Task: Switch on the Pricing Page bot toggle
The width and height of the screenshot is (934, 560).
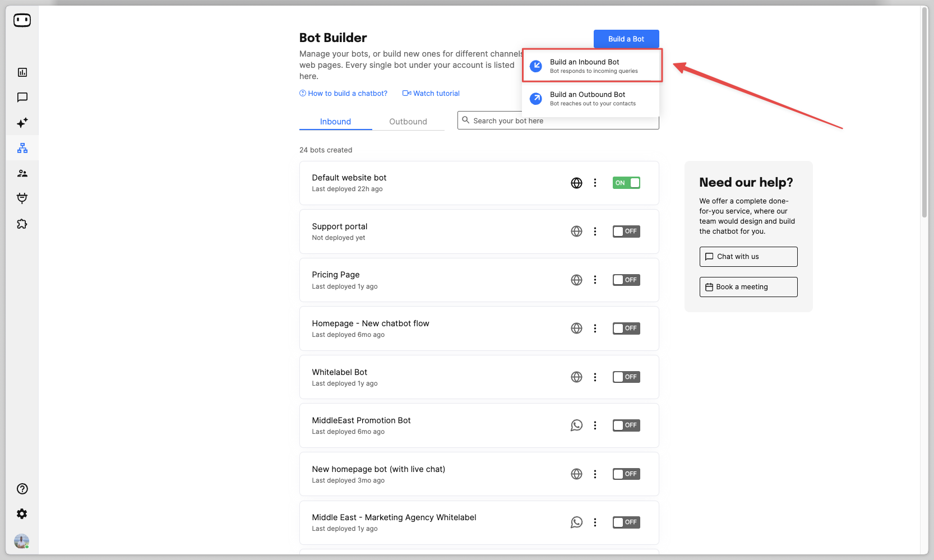Action: 626,280
